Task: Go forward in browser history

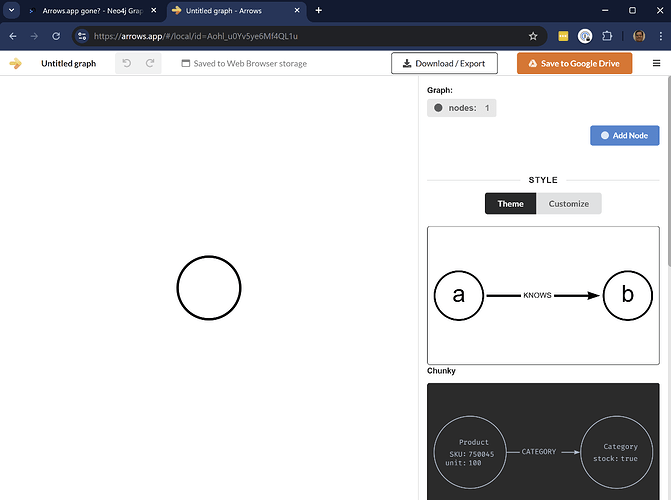Action: coord(34,36)
